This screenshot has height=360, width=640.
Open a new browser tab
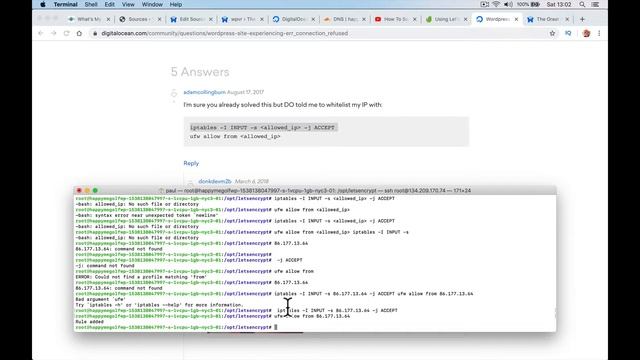[x=582, y=19]
